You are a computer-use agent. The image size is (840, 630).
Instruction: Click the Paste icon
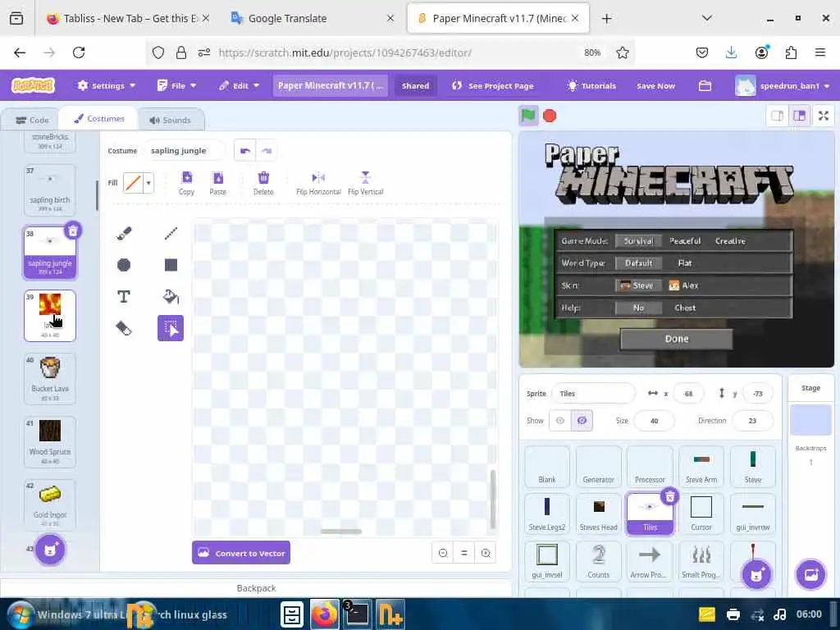tap(217, 183)
